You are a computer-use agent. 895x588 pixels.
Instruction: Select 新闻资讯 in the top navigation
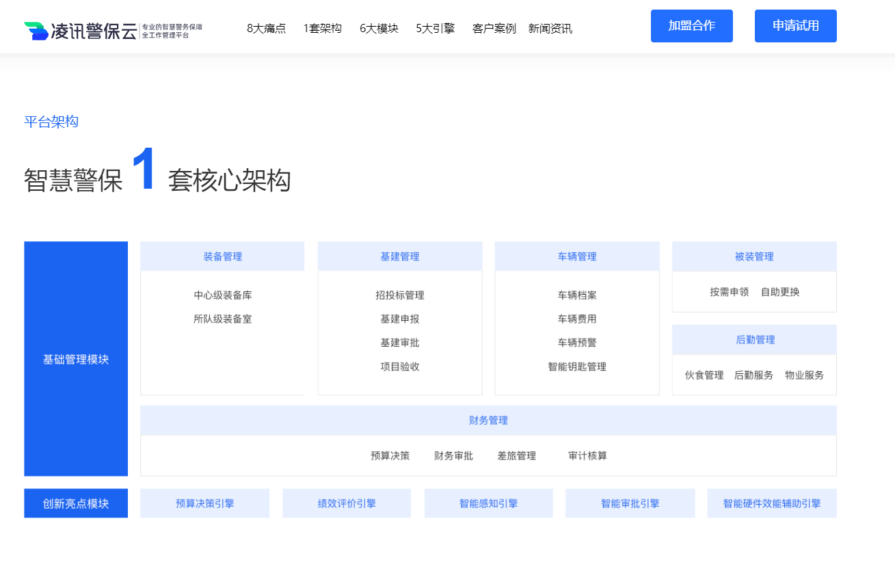click(550, 29)
